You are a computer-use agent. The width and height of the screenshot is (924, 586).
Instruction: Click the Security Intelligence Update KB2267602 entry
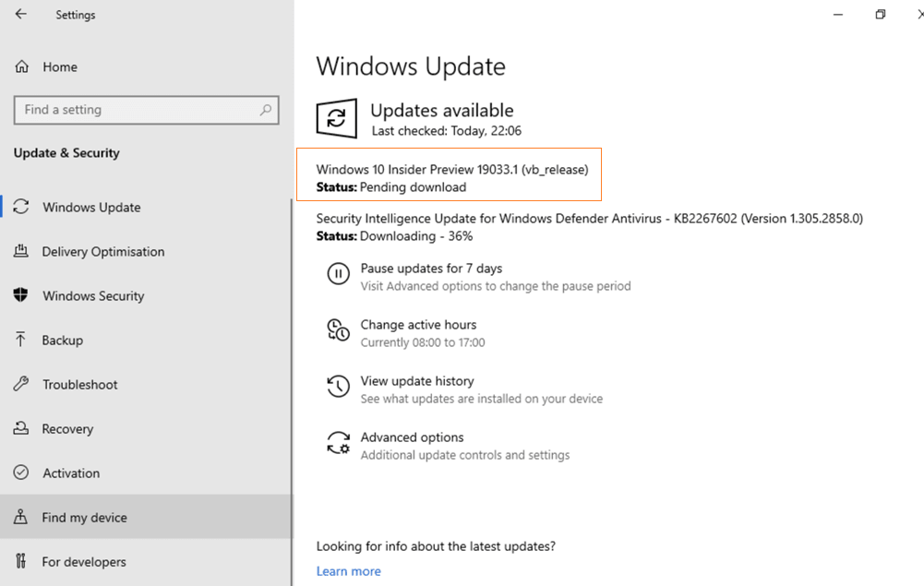coord(589,219)
